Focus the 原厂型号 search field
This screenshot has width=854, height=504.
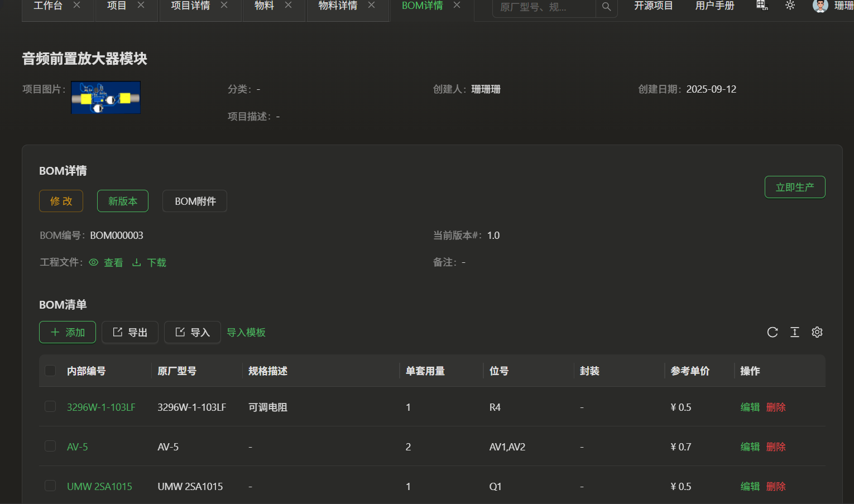(544, 7)
